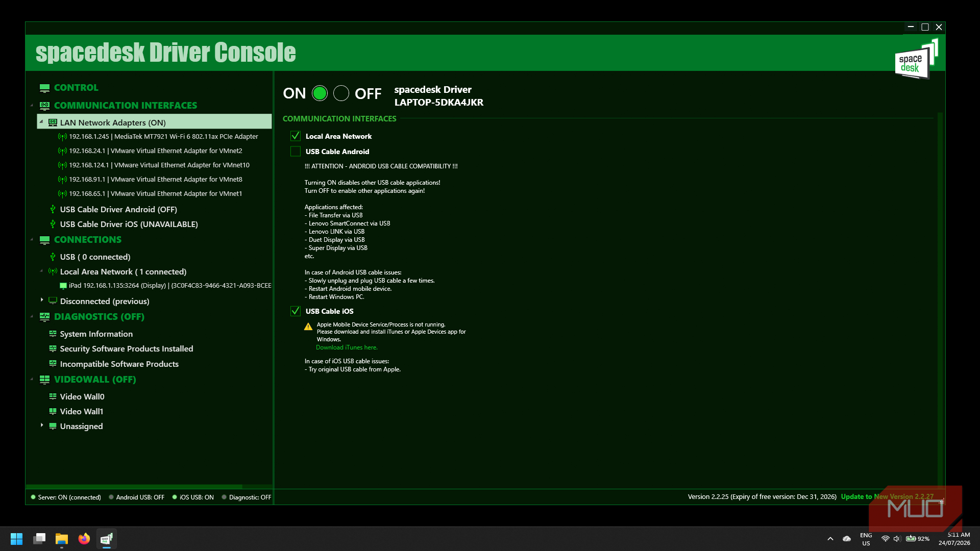Screen dimensions: 980x551
Task: Click the COMMUNICATION INTERFACES icon
Action: pos(44,106)
